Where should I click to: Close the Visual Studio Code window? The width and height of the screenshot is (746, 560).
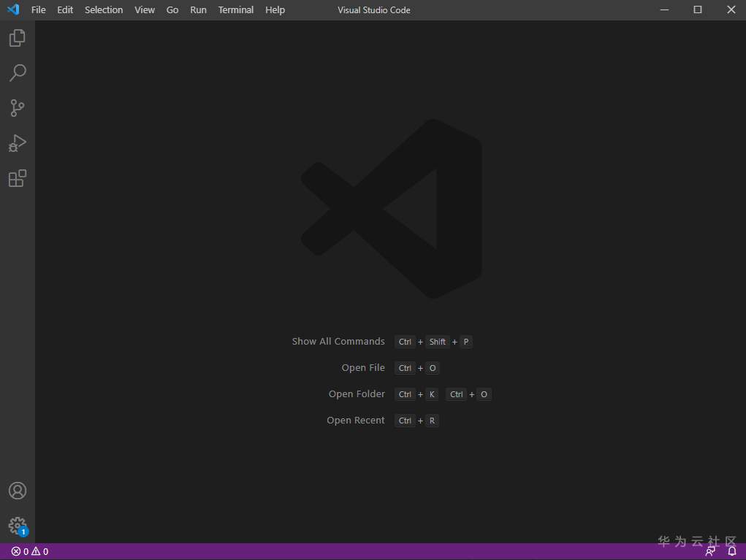(731, 9)
